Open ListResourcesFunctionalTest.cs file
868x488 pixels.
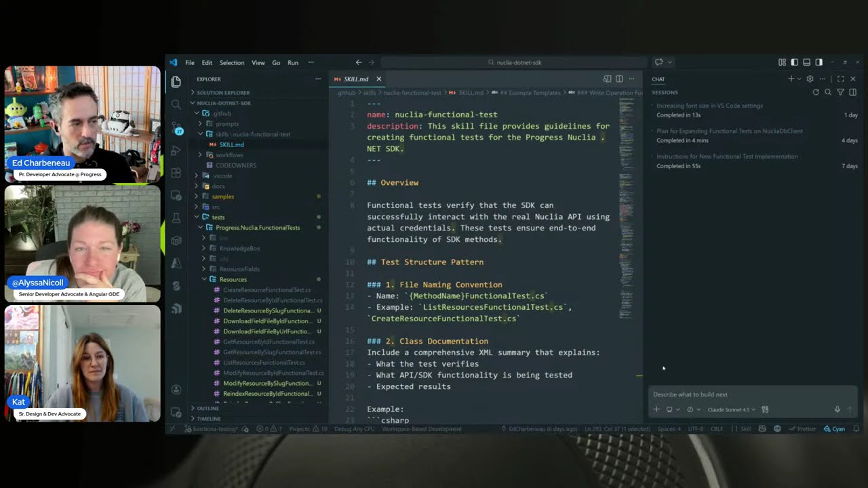tap(264, 363)
